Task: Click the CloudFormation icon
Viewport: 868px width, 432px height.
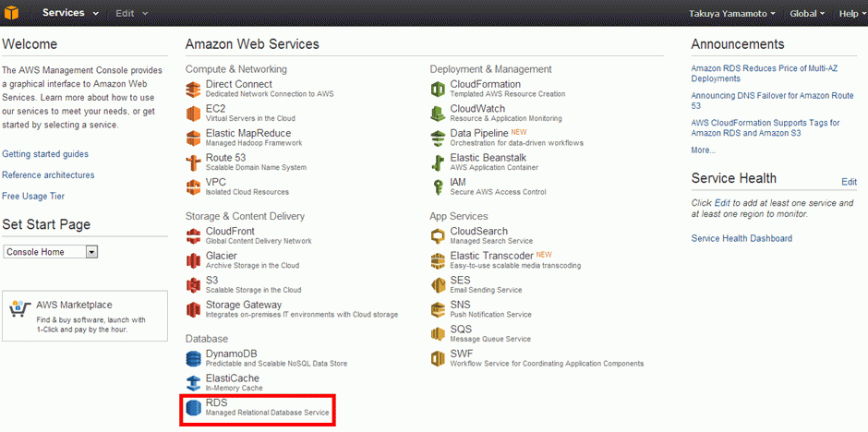Action: click(x=438, y=89)
